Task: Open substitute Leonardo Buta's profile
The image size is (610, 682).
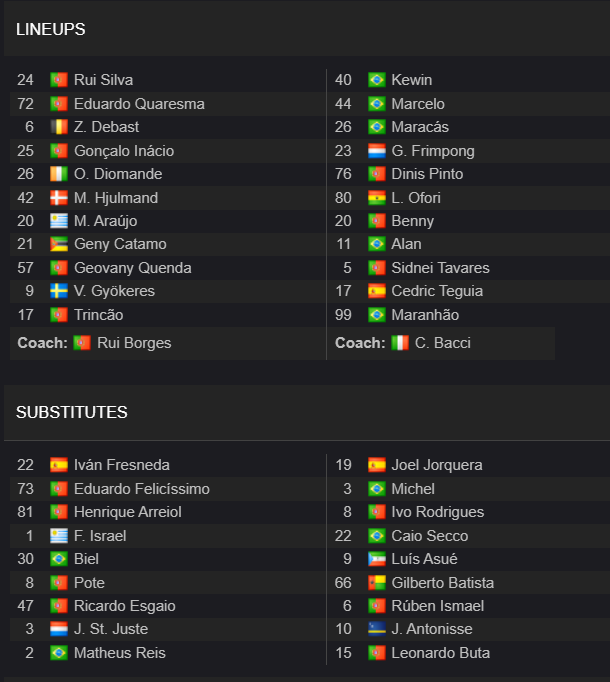Action: [x=441, y=653]
